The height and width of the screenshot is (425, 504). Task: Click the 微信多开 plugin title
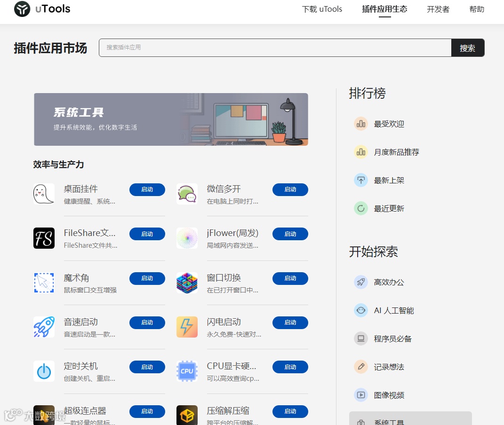tap(224, 189)
